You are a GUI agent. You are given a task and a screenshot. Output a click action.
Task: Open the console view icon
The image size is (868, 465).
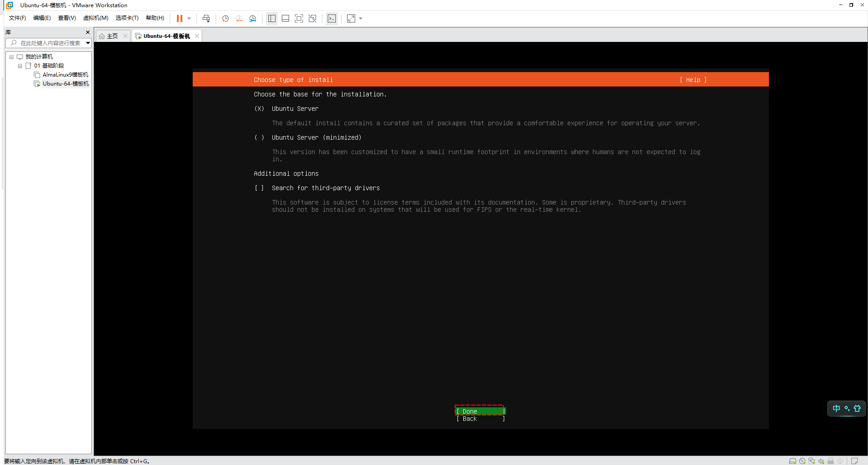pos(332,18)
